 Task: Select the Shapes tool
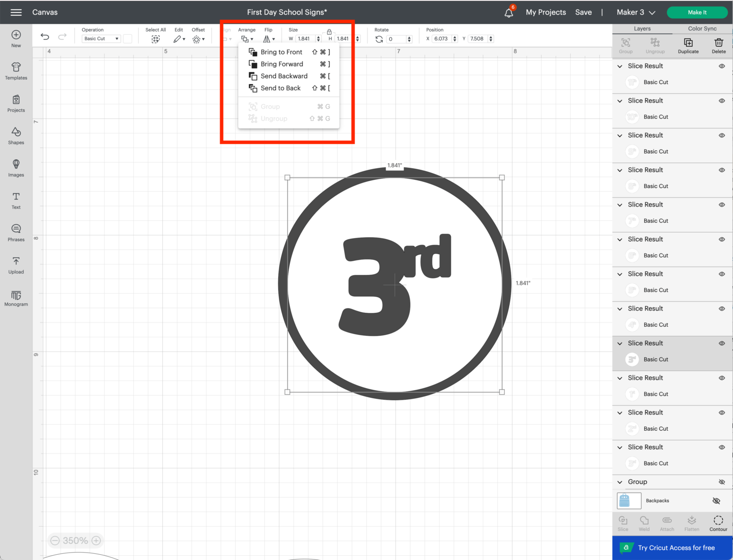coord(16,136)
